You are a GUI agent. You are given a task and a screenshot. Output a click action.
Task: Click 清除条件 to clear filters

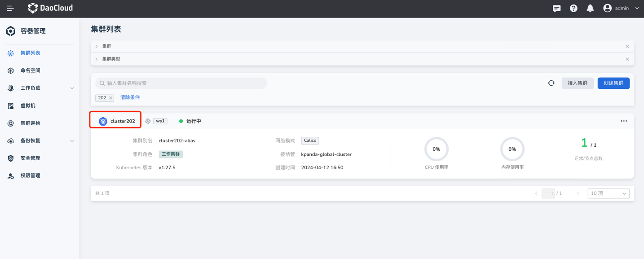click(130, 97)
